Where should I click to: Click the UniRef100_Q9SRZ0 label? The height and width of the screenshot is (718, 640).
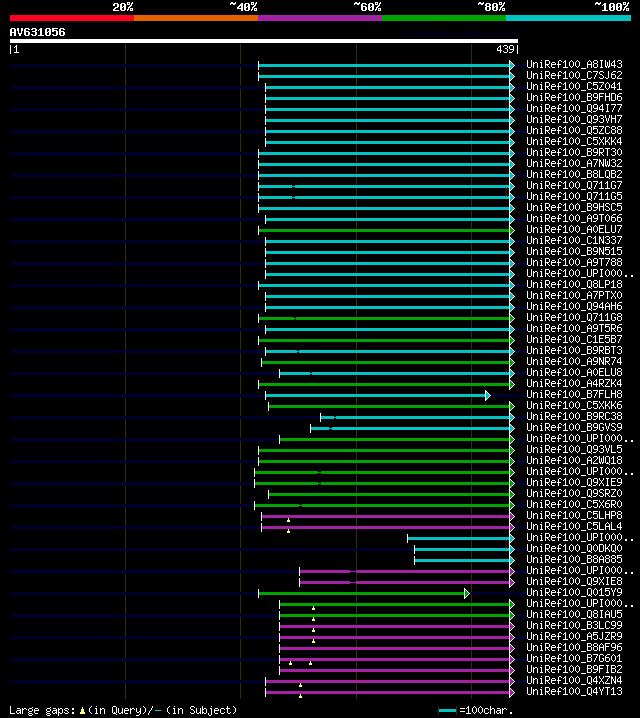point(574,493)
